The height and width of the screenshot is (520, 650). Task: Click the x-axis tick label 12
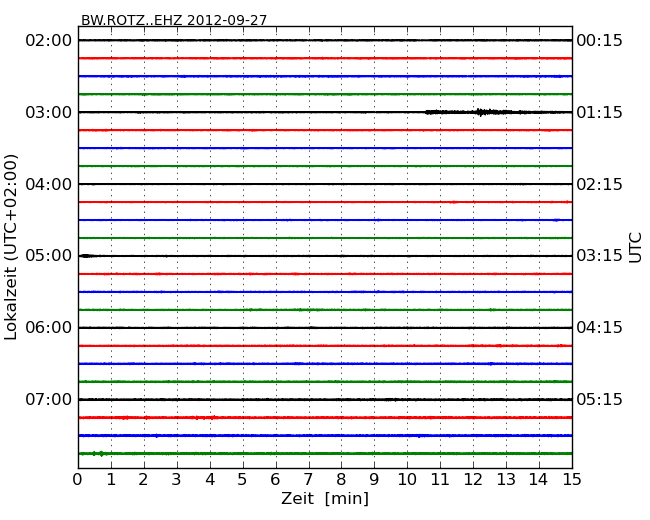(473, 479)
